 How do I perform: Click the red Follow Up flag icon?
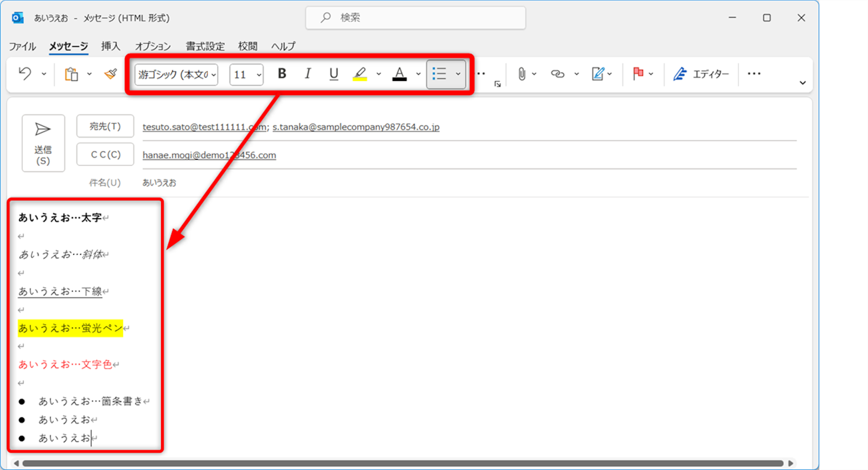click(x=637, y=74)
